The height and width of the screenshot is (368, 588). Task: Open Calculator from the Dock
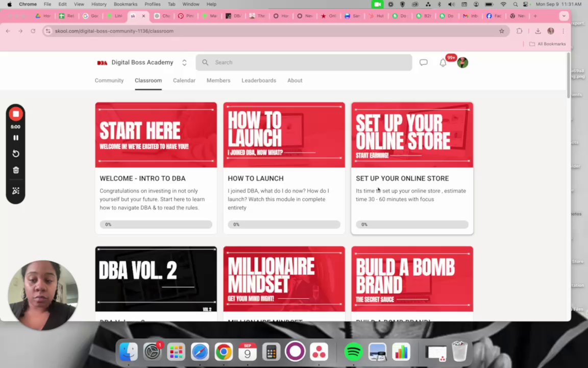(x=271, y=352)
